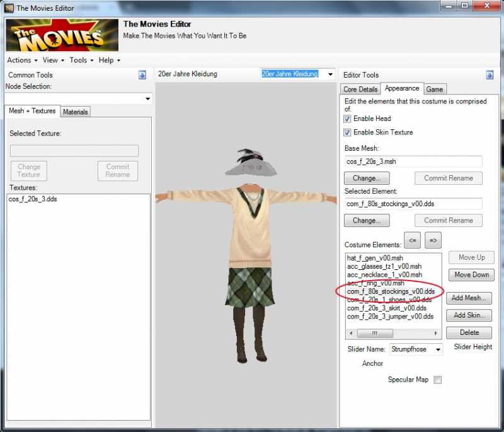Click the Common Tools panel pin icon

pos(142,75)
